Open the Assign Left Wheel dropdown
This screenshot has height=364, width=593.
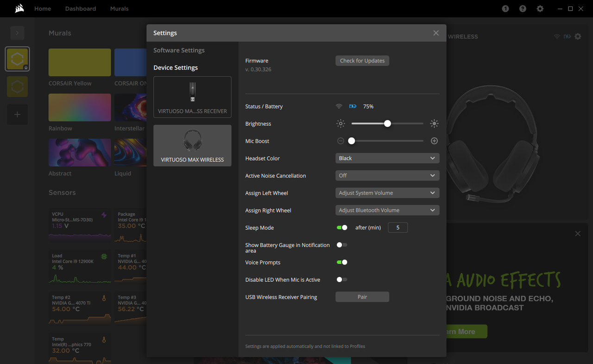point(387,193)
